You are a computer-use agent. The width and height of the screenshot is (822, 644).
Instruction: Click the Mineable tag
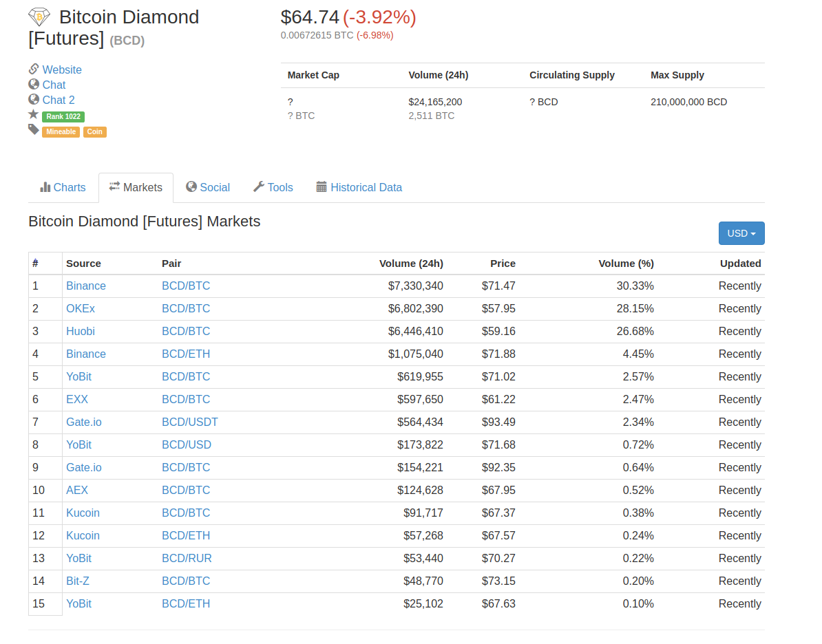61,131
